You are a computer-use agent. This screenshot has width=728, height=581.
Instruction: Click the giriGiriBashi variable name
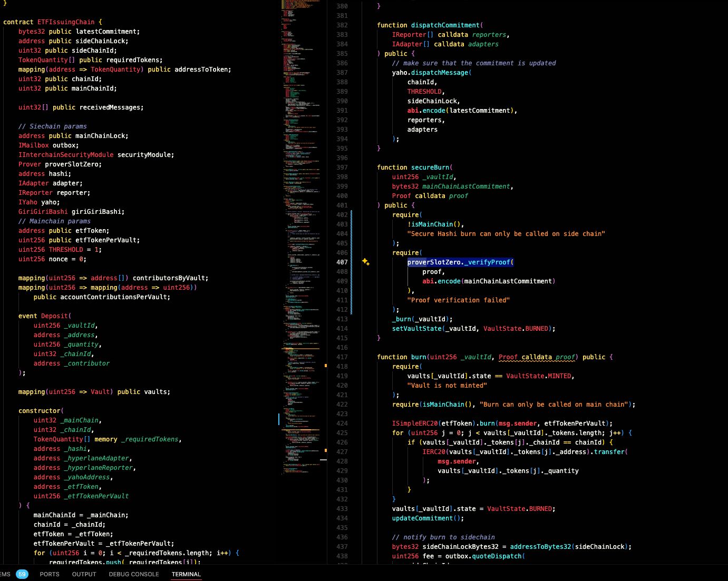tap(96, 212)
